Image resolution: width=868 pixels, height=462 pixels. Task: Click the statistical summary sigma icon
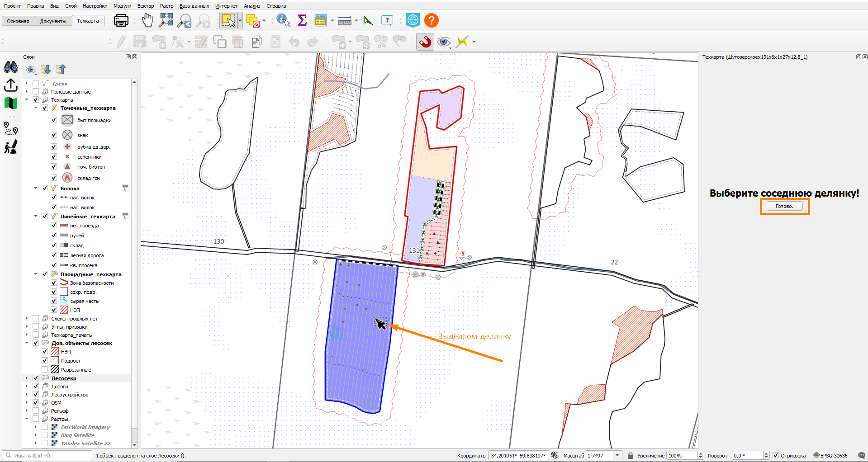pyautogui.click(x=302, y=20)
